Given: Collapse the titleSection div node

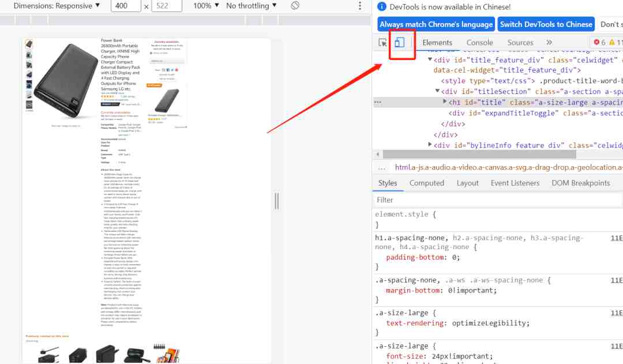Looking at the screenshot, I should coord(437,91).
